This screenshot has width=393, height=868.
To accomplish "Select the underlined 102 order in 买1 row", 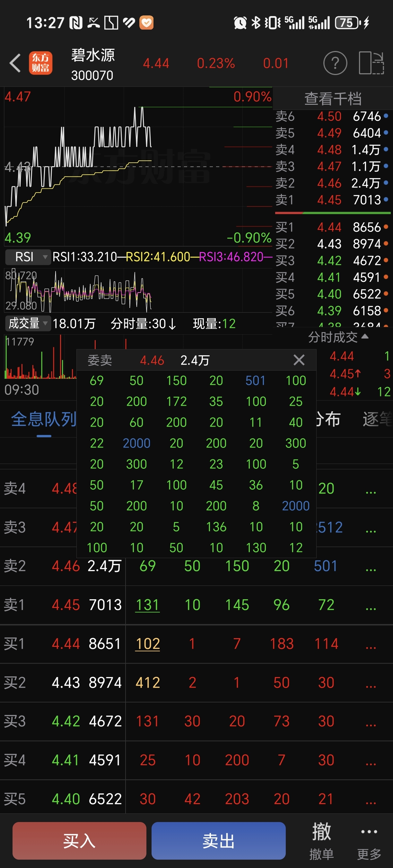I will tap(147, 644).
